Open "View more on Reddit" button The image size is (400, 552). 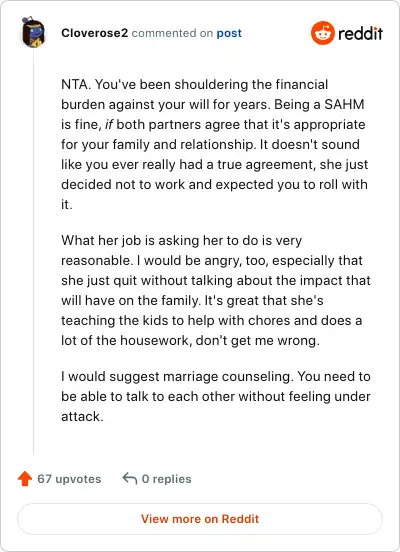tap(200, 519)
